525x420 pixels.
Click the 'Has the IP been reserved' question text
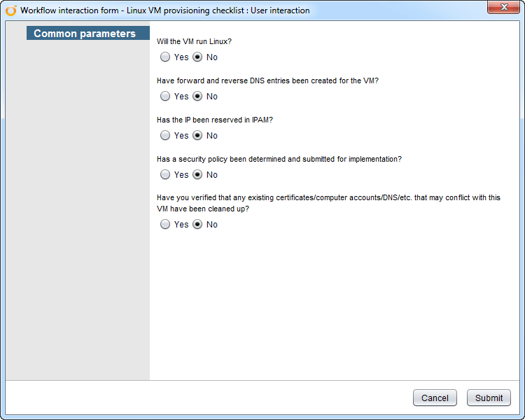pos(215,120)
